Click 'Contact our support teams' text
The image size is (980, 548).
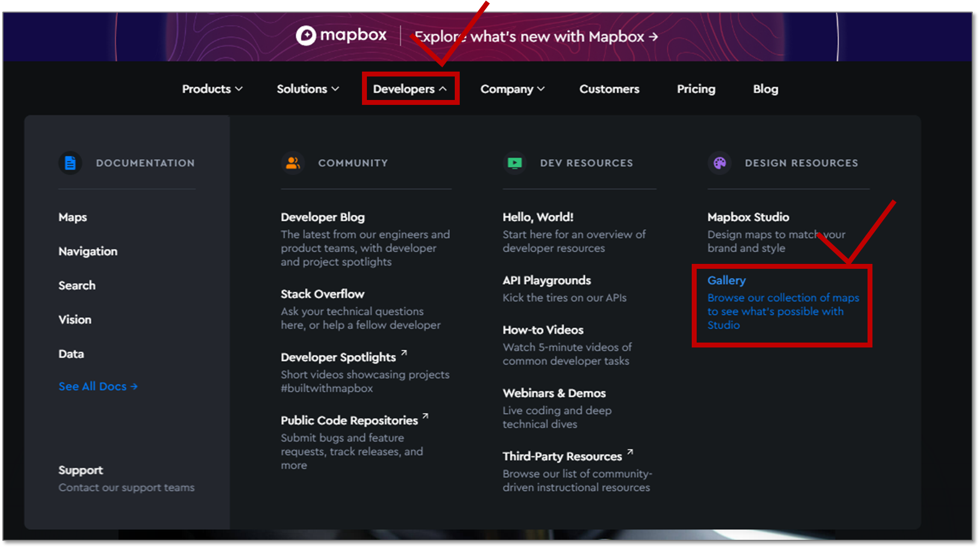click(x=127, y=487)
